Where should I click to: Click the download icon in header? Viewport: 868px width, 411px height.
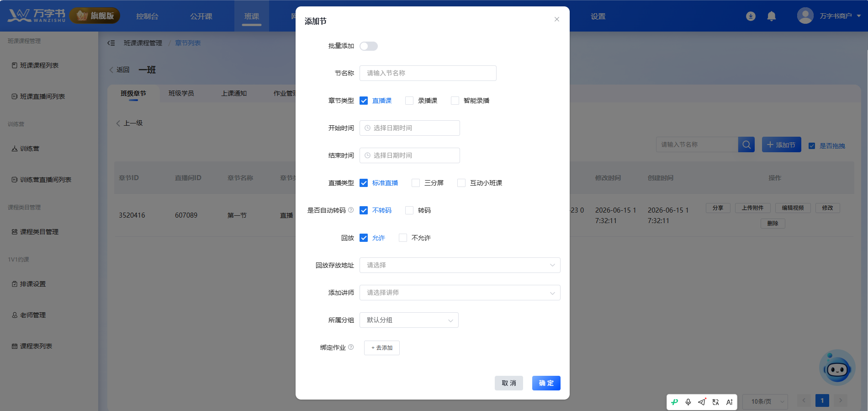(751, 16)
